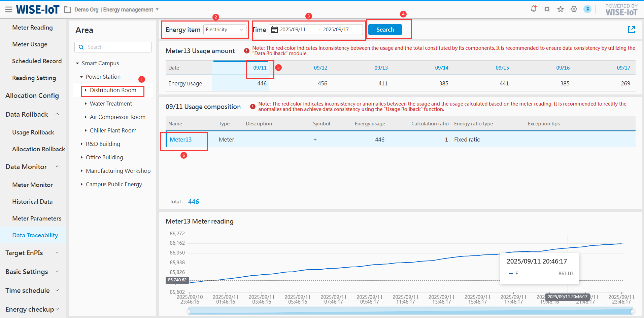Click the favorites star icon

561,9
